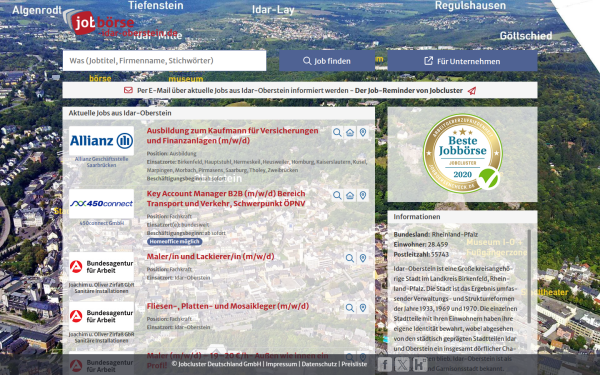Screen dimensions: 600x375
Task: Click the map pin on the Allianz job
Action: click(x=363, y=133)
